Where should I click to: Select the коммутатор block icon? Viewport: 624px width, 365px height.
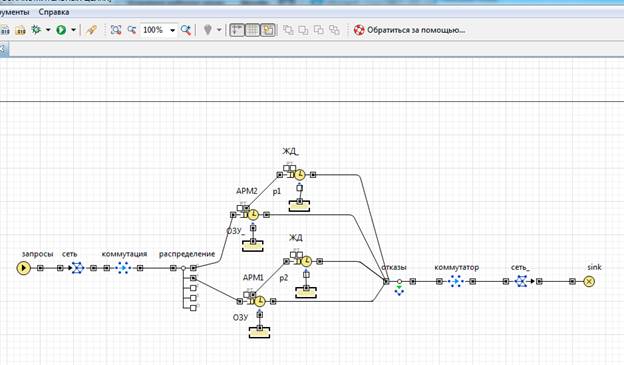coord(456,281)
